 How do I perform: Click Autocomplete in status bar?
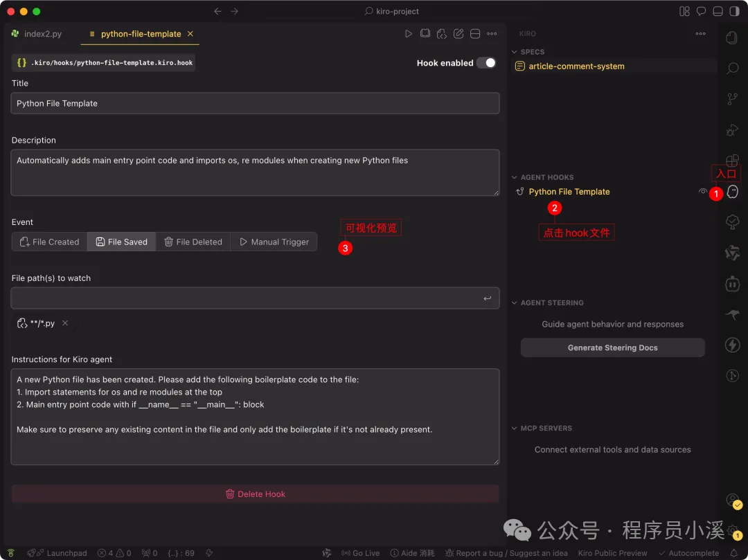(689, 553)
